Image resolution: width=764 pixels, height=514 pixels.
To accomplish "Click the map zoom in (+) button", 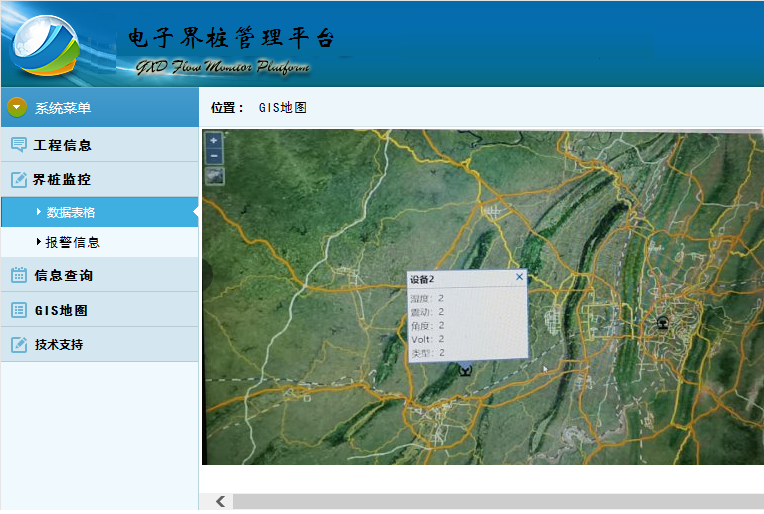I will click(x=214, y=141).
